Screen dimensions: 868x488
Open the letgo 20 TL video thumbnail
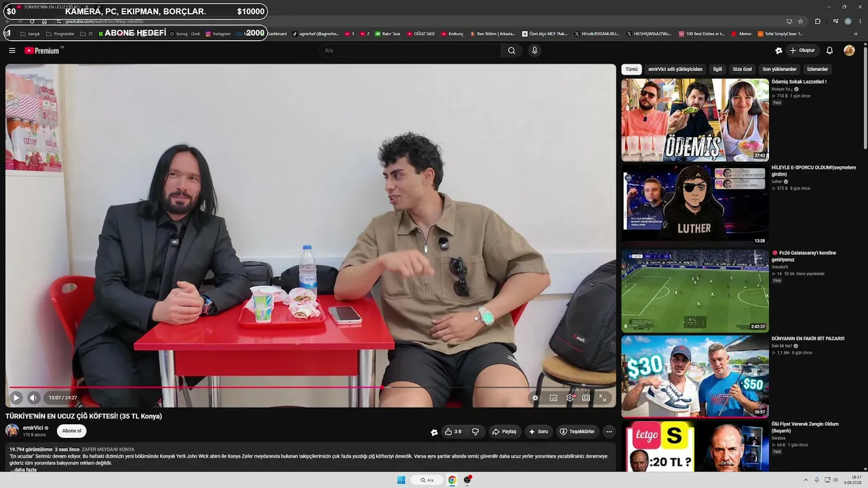pos(695,446)
